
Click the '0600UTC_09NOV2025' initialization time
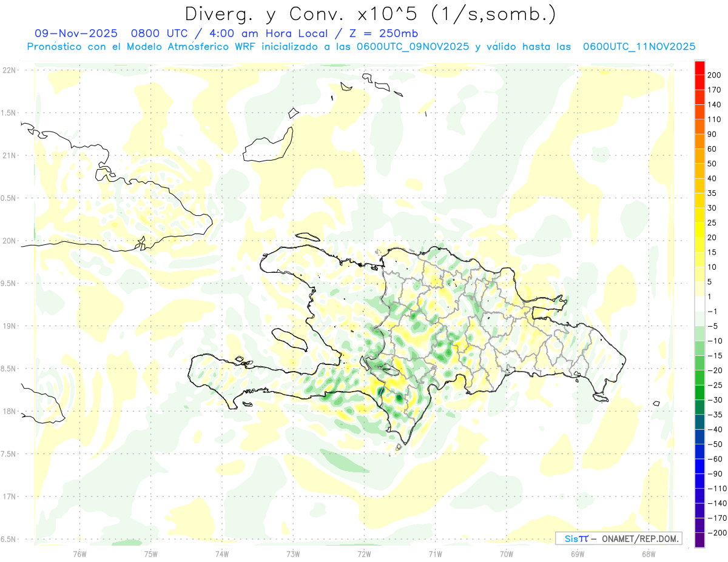pos(413,47)
